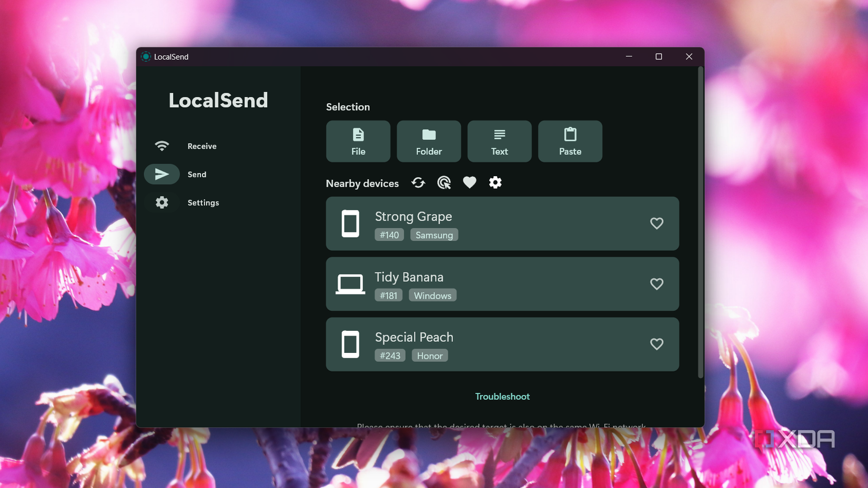868x488 pixels.
Task: Choose the Folder selection button
Action: point(429,141)
